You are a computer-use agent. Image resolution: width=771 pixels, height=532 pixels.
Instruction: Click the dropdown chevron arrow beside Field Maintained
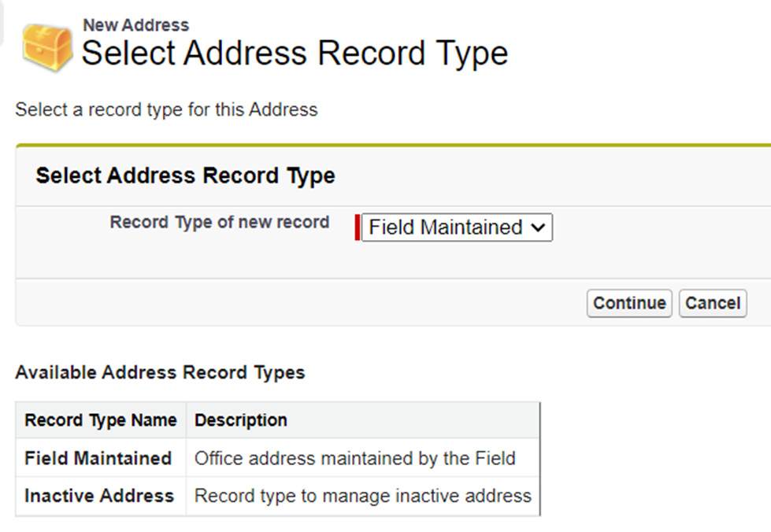(539, 228)
